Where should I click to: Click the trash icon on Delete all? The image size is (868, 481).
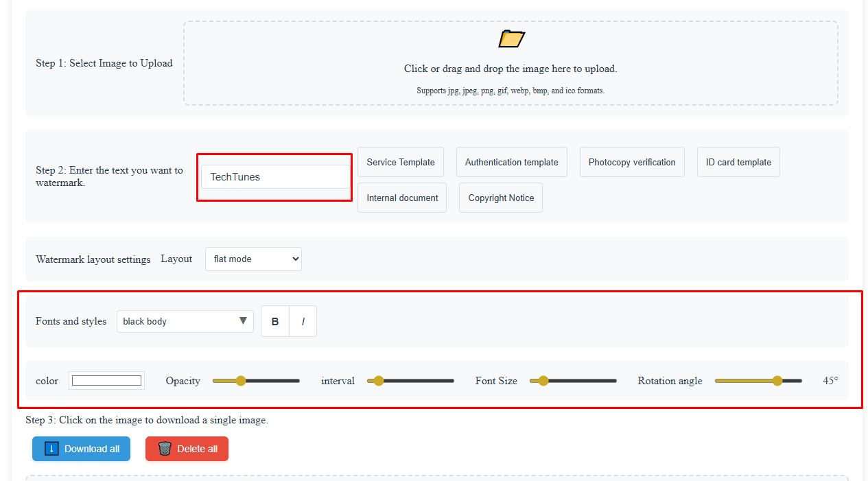click(164, 449)
